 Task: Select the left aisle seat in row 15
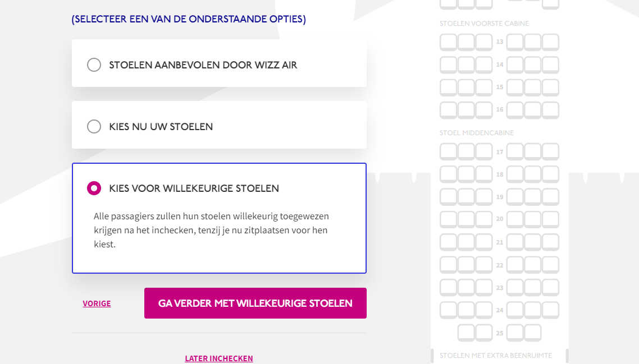point(484,87)
